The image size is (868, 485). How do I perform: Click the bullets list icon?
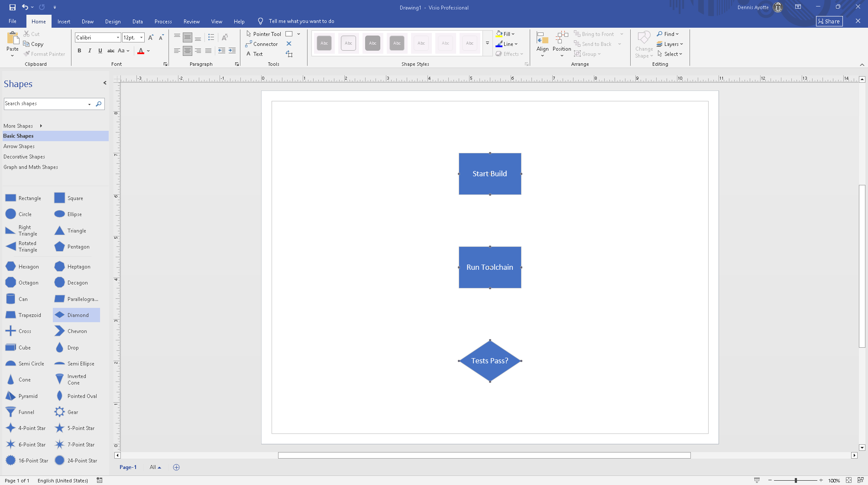211,38
